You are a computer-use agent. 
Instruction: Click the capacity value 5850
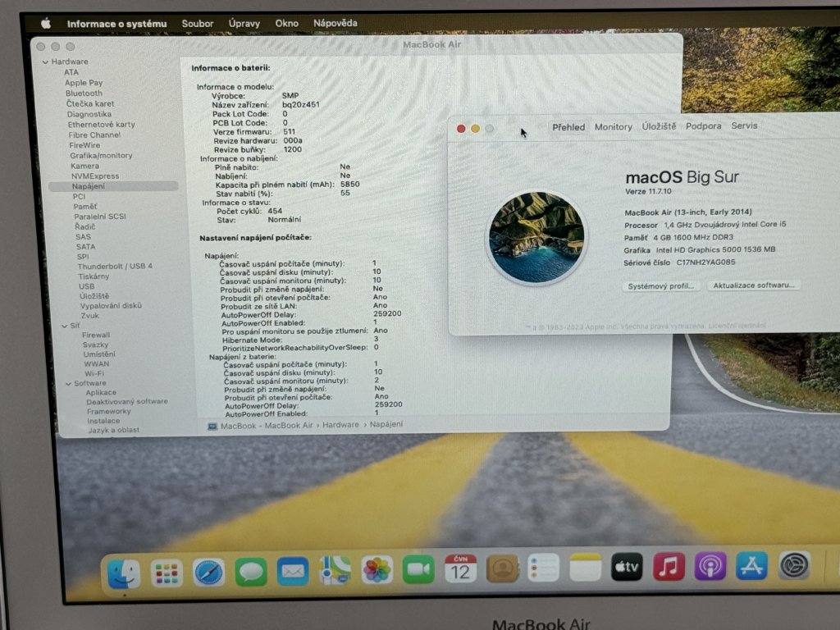coord(349,185)
